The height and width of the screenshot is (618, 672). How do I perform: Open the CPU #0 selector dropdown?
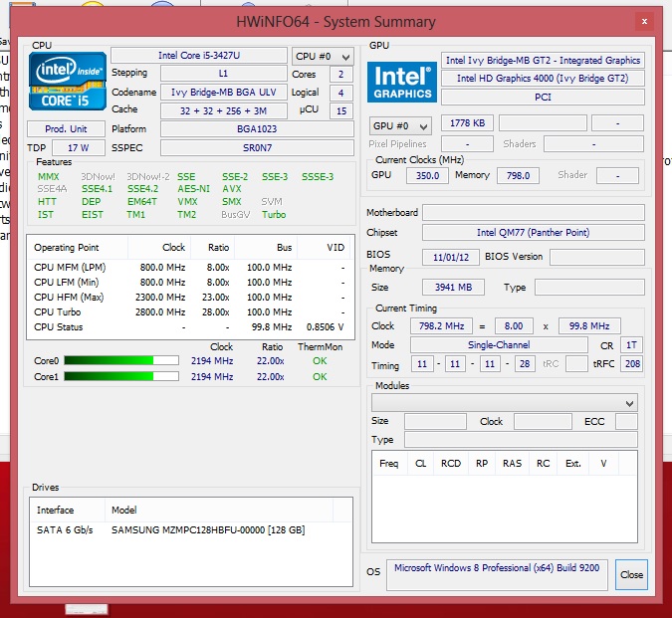tap(323, 57)
